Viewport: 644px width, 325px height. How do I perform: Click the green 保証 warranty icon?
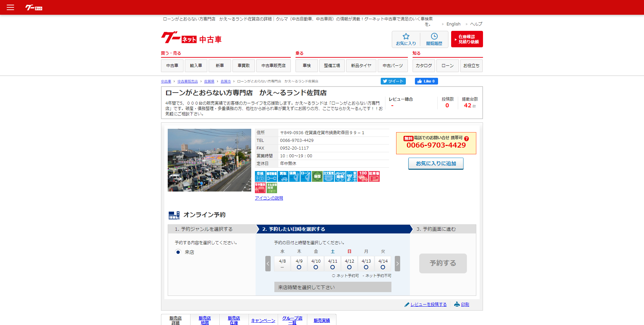click(x=317, y=176)
